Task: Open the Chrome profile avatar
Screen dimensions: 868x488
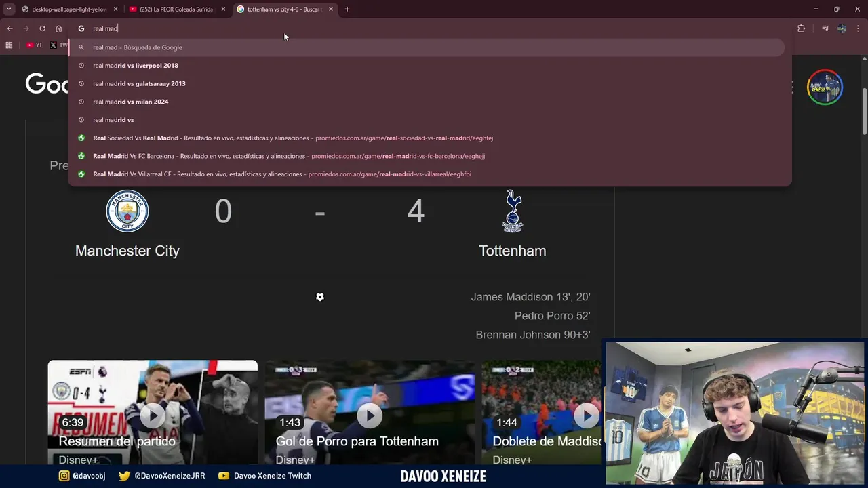Action: click(x=842, y=28)
